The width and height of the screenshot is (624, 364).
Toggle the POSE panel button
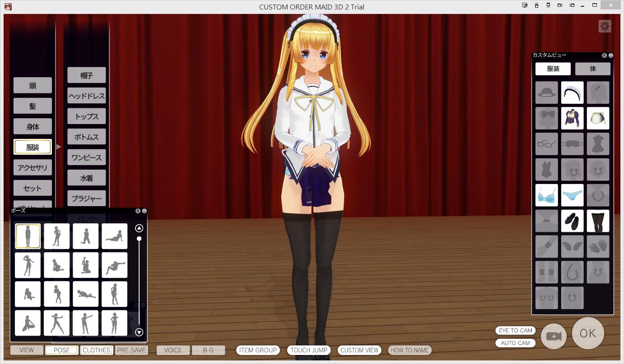pyautogui.click(x=61, y=350)
